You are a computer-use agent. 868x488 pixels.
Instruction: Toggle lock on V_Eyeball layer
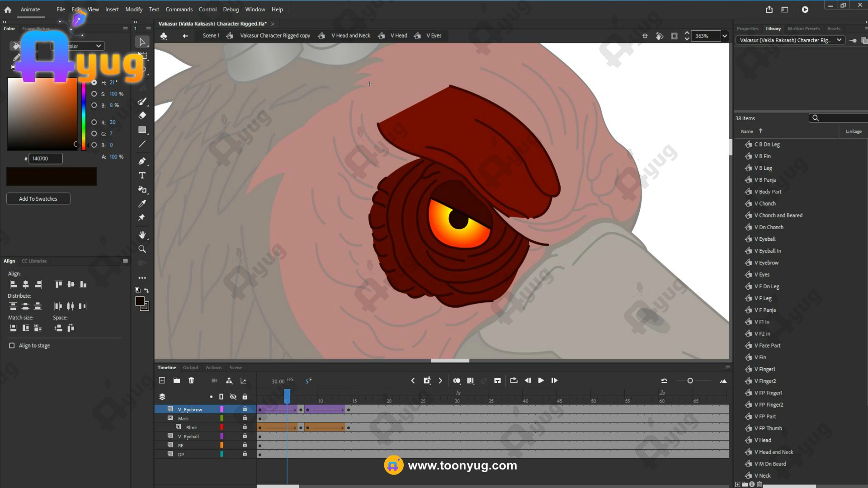(245, 436)
